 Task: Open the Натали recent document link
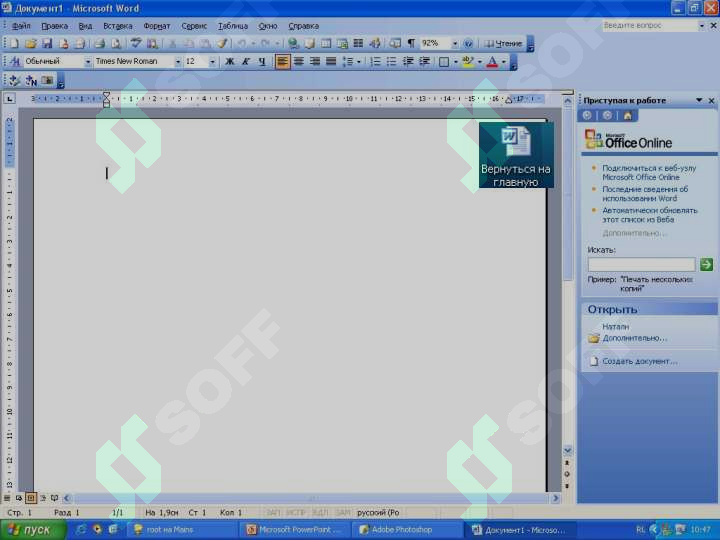tap(615, 326)
